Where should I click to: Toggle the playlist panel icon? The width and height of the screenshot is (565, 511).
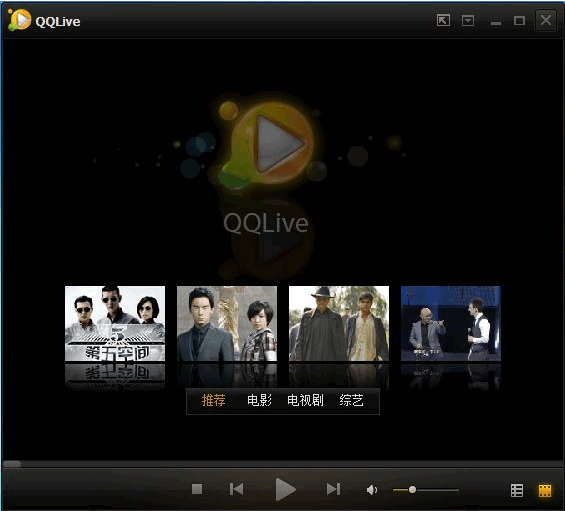[x=517, y=490]
